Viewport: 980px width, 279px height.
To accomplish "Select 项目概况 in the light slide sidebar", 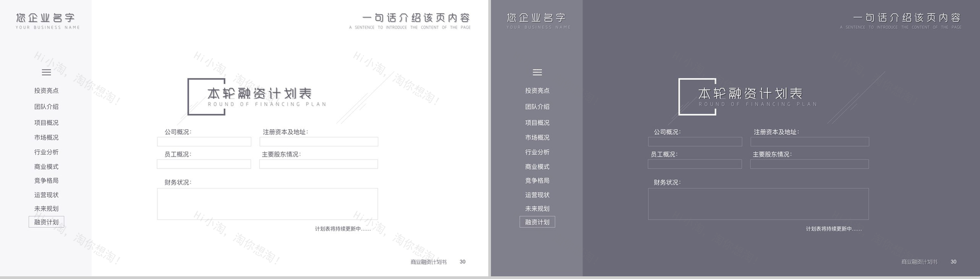I will tap(46, 122).
